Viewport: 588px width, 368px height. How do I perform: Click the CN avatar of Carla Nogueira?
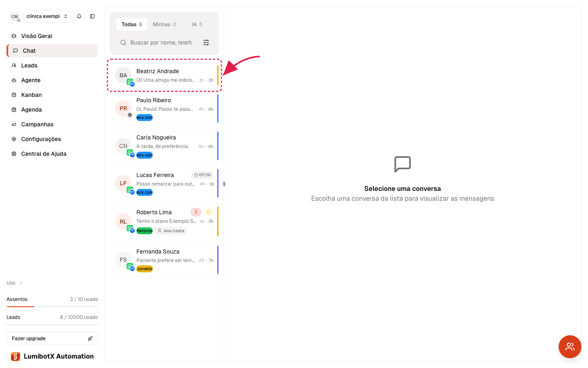pos(123,146)
